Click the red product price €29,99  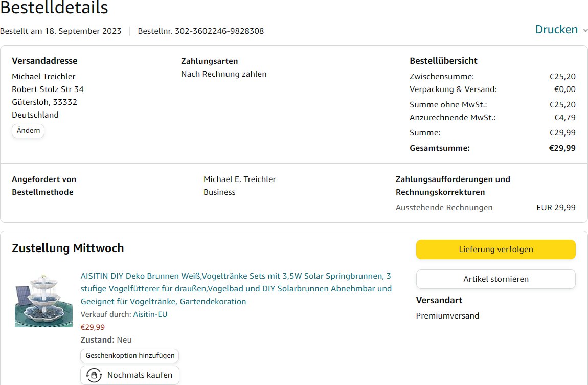(x=93, y=327)
